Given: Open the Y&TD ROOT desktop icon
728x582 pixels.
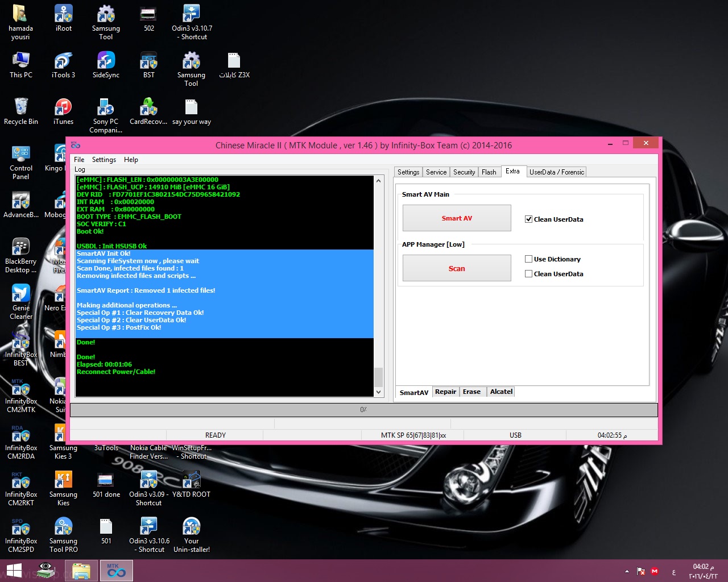Looking at the screenshot, I should tap(192, 484).
